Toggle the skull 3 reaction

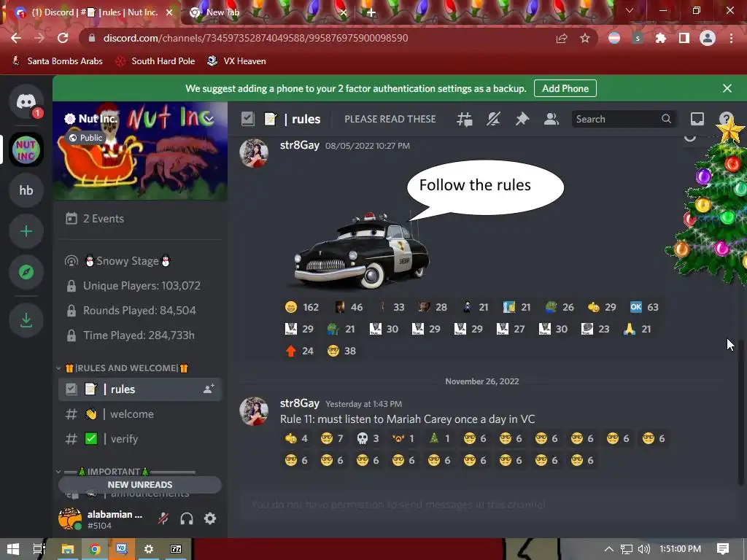coord(368,438)
